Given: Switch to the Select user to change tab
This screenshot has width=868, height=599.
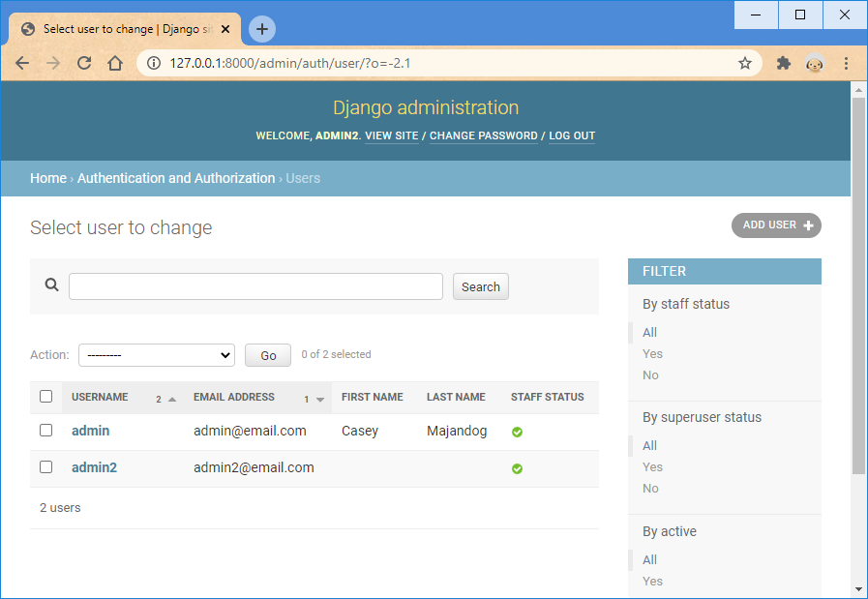Looking at the screenshot, I should click(x=116, y=28).
